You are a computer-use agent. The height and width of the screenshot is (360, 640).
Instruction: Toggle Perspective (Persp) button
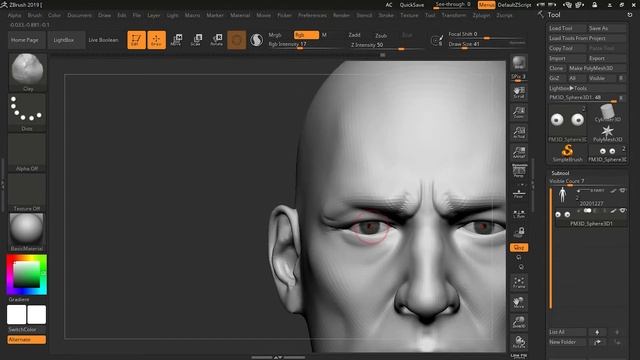click(519, 171)
